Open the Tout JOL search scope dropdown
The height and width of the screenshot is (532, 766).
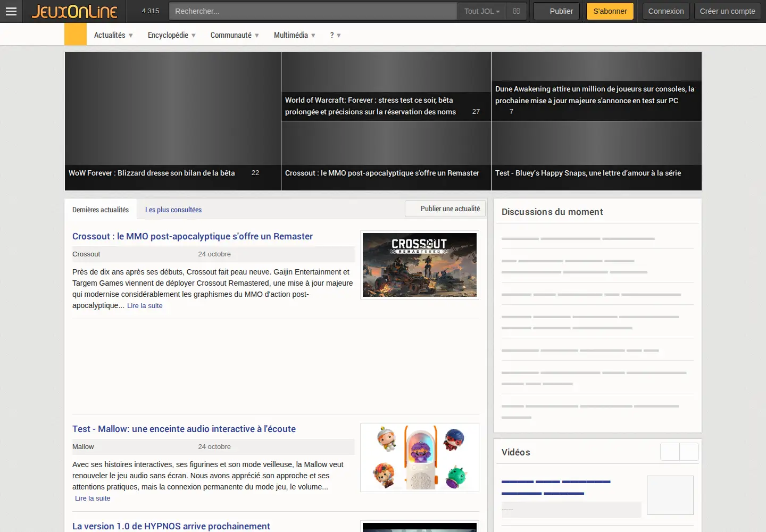(x=482, y=11)
